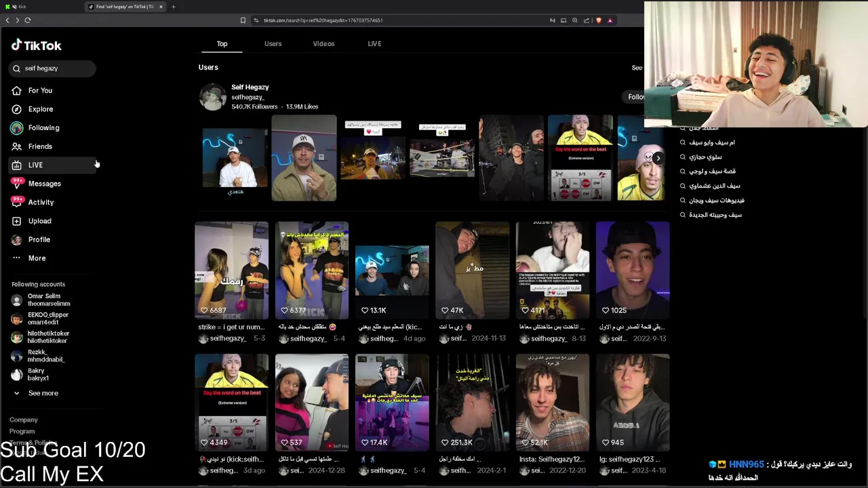Open video with 6377 likes

(x=312, y=270)
